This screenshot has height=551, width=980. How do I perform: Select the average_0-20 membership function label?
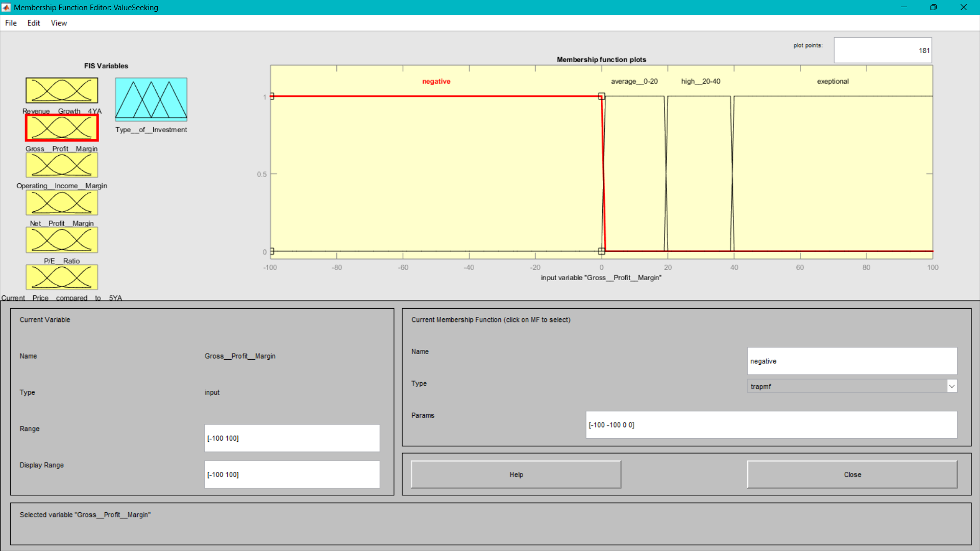point(634,81)
